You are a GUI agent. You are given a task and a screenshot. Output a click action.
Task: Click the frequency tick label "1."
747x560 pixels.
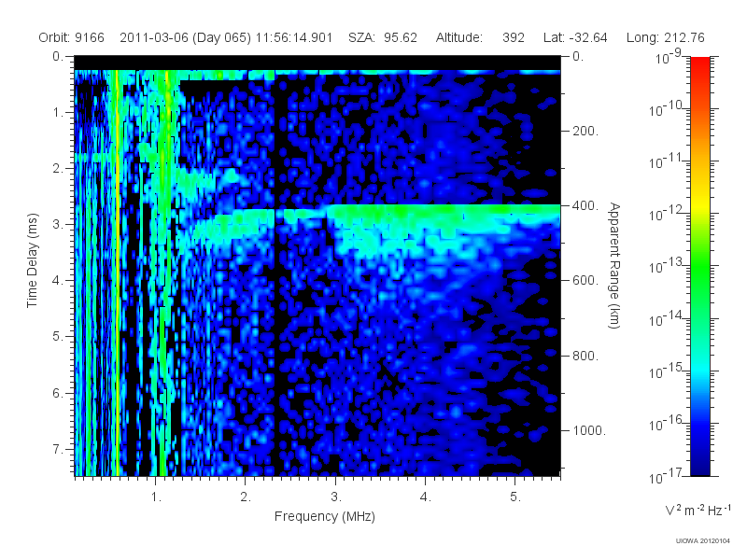[x=156, y=497]
